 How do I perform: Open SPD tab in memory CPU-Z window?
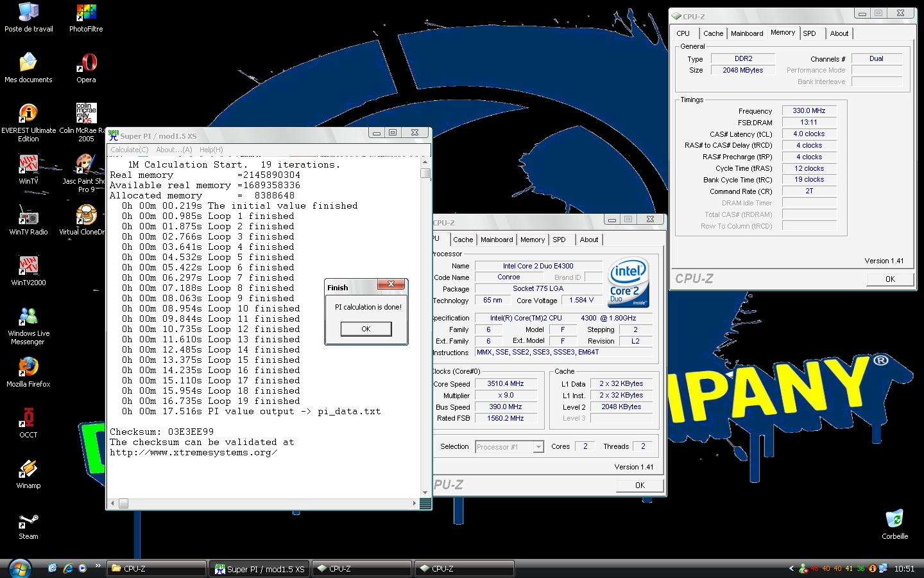point(810,33)
